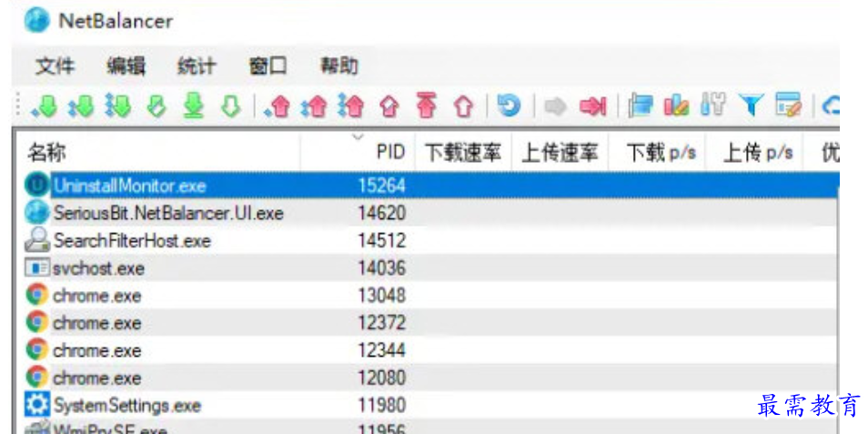Click Chrome icon in PID 13048 row

37,296
